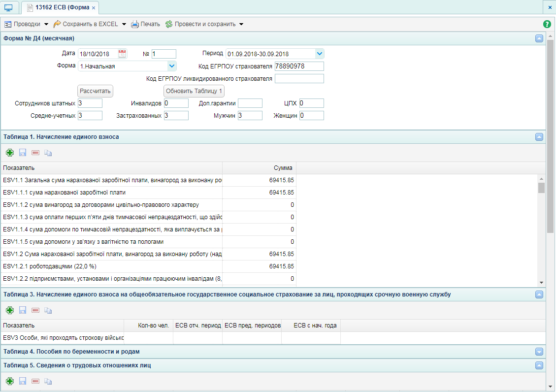Viewport: 556px width, 392px height.
Task: Click the green add icon in Таблица 3
Action: (10, 310)
